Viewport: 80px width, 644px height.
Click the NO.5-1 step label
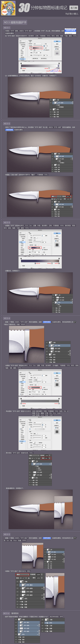pos(7,28)
